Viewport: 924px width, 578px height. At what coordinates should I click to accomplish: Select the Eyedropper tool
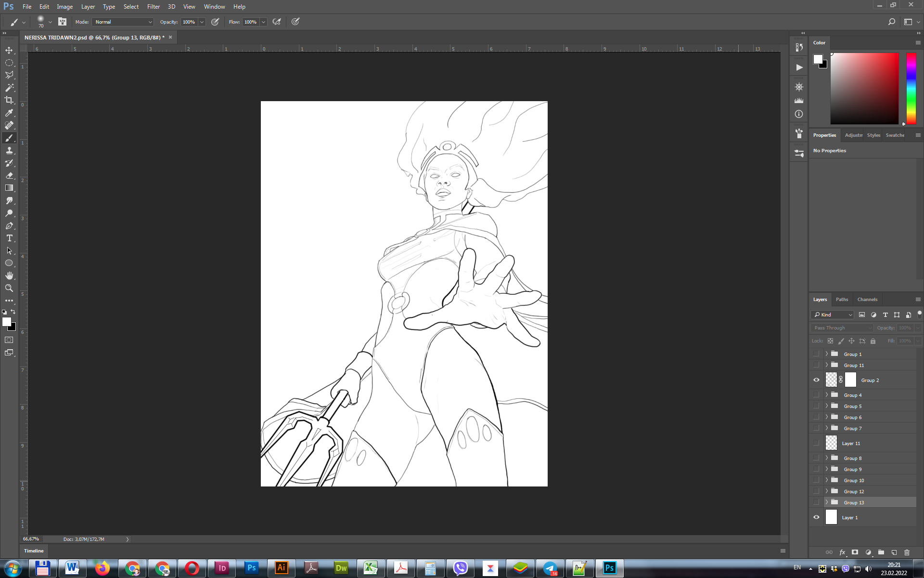9,113
